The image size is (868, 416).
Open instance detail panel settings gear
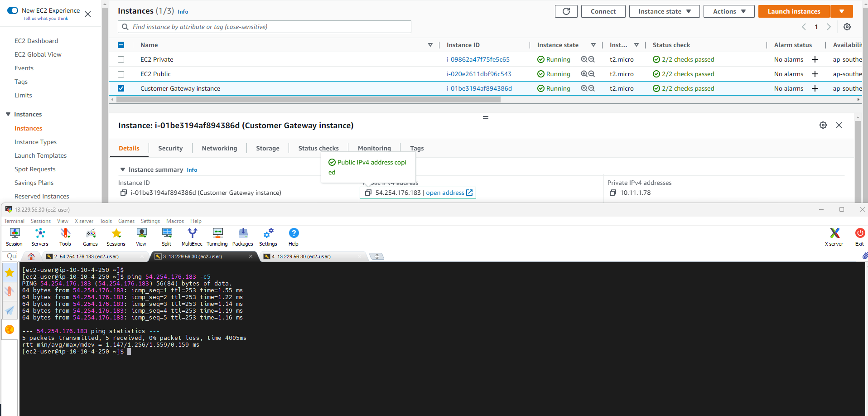823,125
